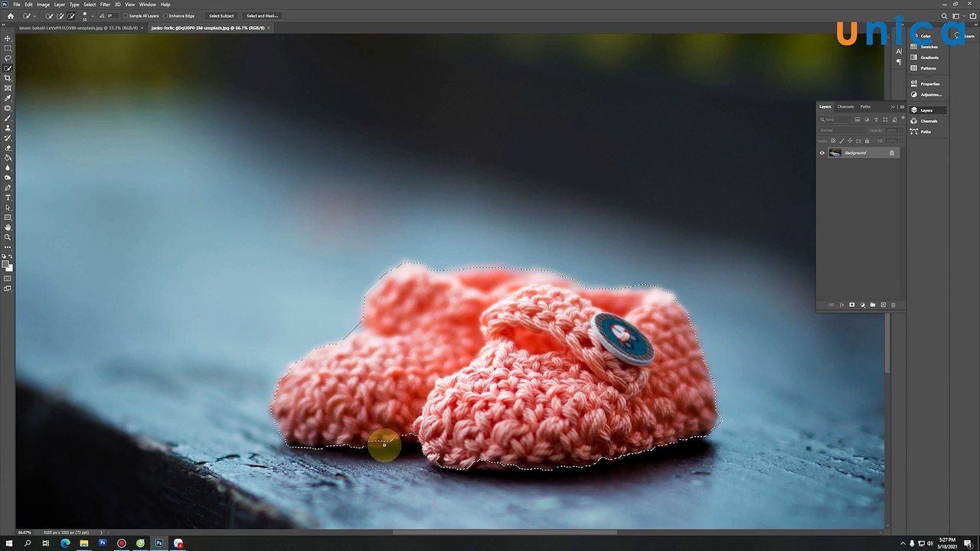
Task: Select the Horizontal Type tool
Action: pyautogui.click(x=8, y=197)
